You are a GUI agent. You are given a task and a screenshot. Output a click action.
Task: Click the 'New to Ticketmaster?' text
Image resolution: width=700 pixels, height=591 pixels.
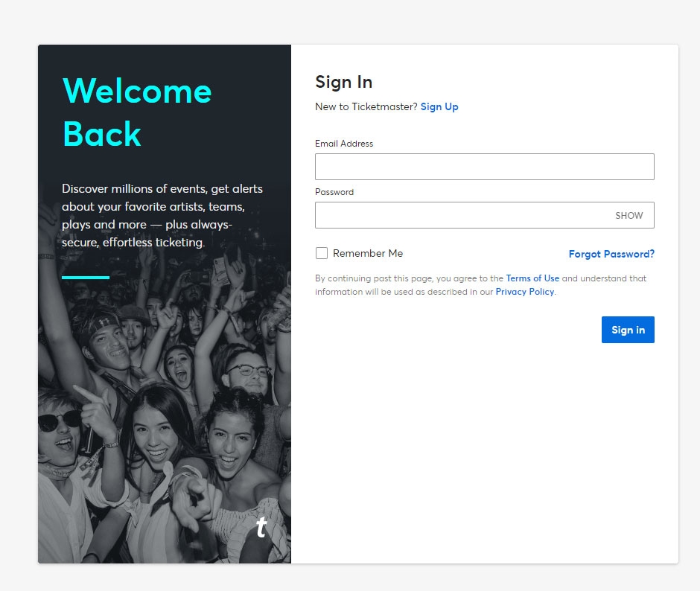(x=366, y=106)
